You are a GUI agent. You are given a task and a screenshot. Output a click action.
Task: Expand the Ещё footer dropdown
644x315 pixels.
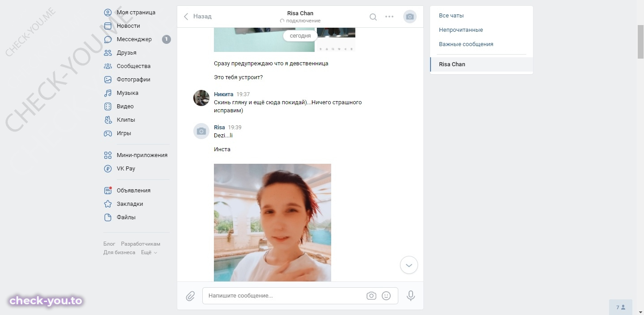point(149,252)
